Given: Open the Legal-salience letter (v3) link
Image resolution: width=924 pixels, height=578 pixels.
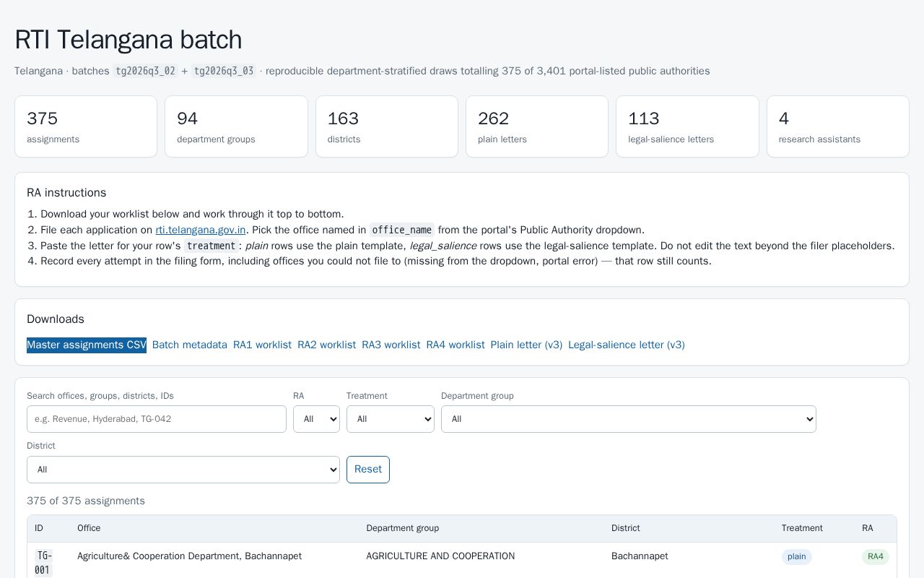Looking at the screenshot, I should [627, 345].
